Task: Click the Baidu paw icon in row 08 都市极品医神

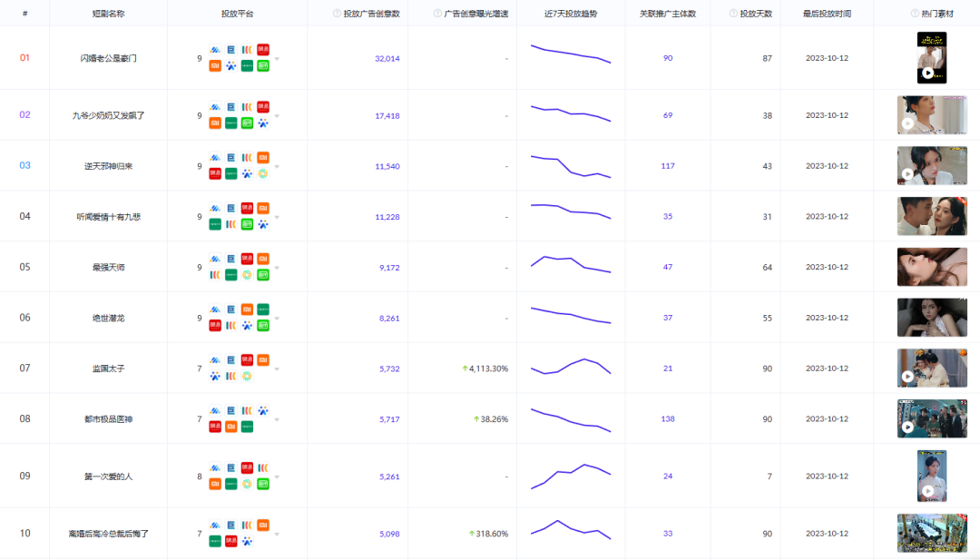Action: pos(263,410)
